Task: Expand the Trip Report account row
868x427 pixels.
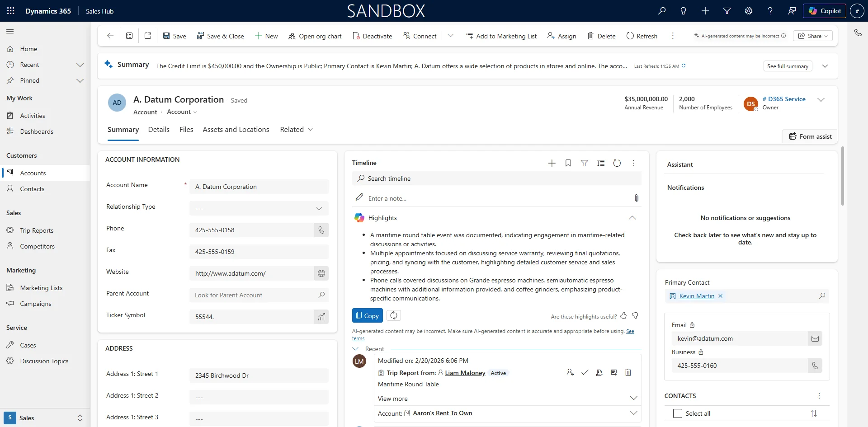Action: point(633,413)
